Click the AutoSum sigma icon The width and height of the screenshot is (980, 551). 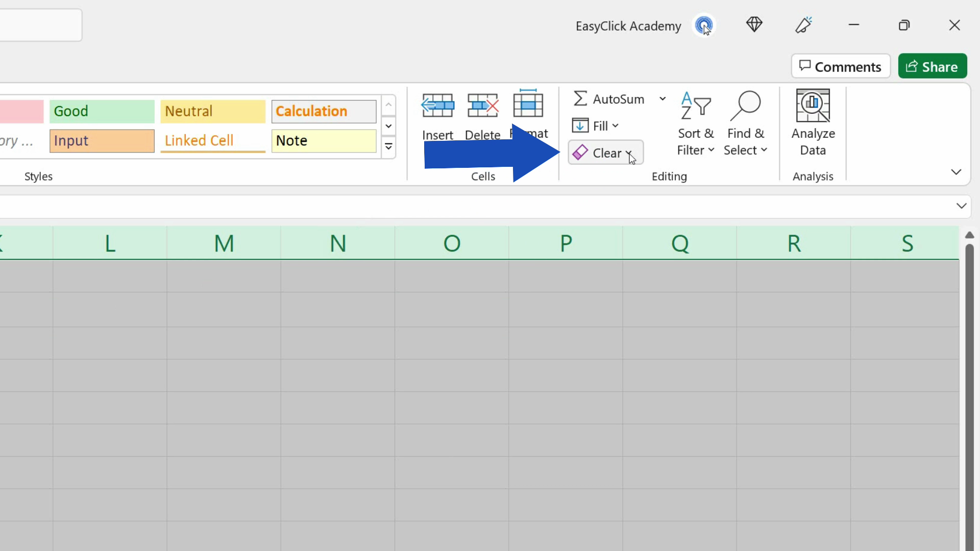(580, 98)
